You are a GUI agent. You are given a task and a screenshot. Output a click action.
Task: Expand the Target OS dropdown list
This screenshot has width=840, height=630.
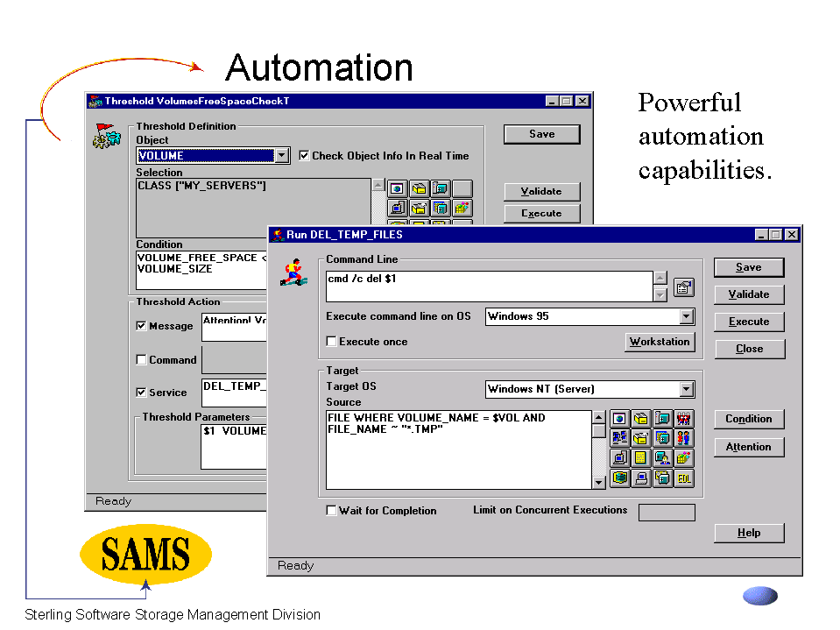686,389
